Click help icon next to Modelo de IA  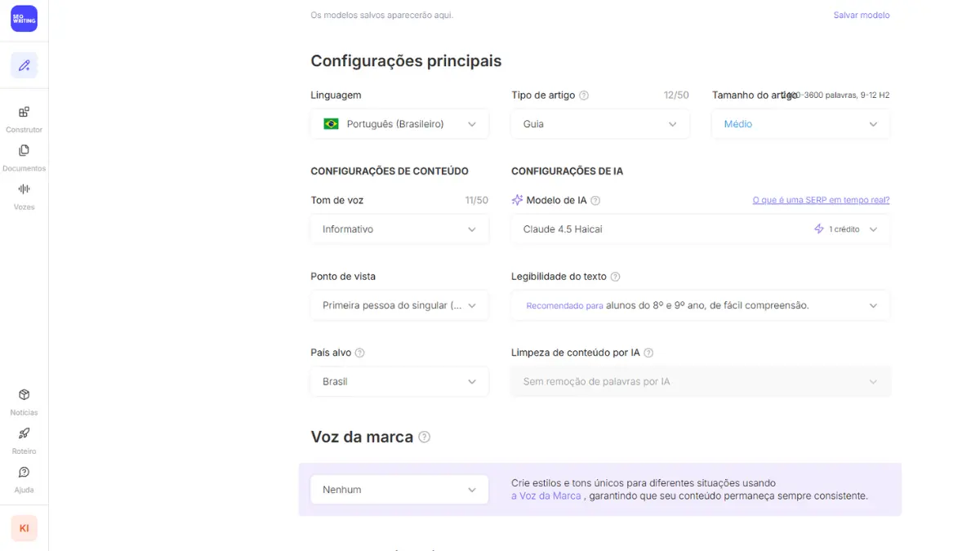[595, 201]
